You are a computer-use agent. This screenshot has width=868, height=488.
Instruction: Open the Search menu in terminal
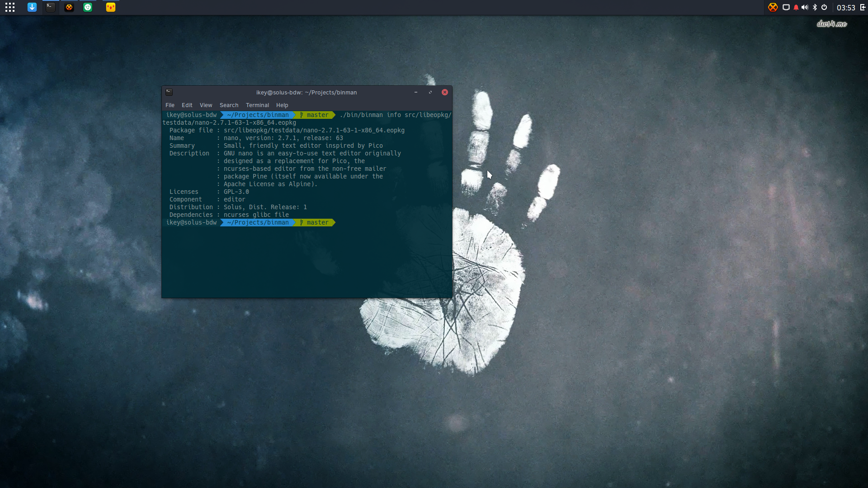(229, 105)
